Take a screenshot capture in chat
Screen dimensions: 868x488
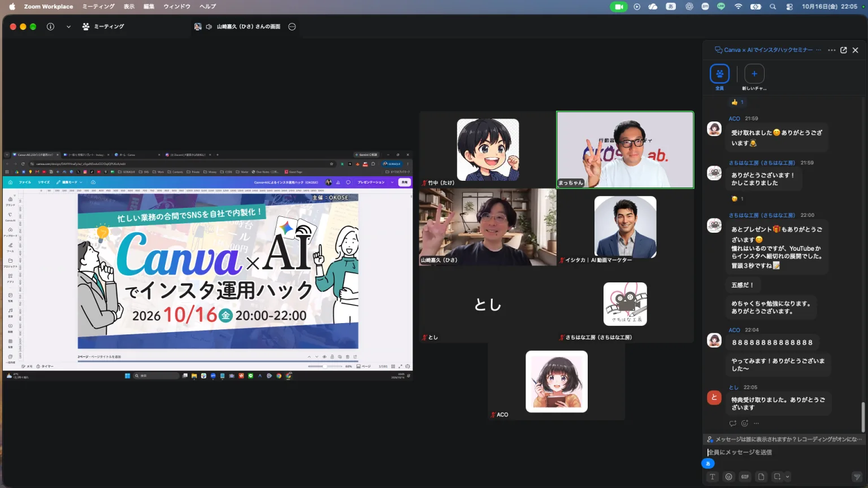coord(777,477)
